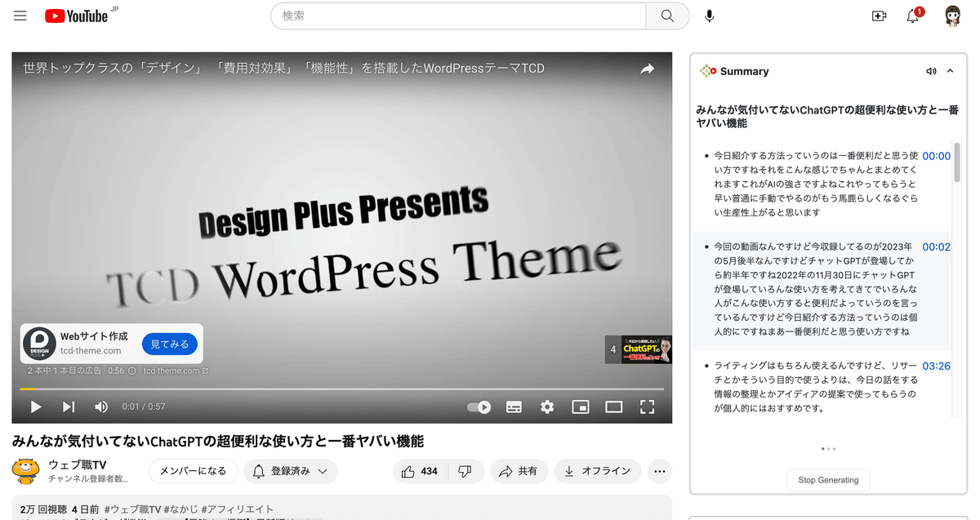The height and width of the screenshot is (520, 980).
Task: Enter fullscreen mode
Action: tap(647, 407)
